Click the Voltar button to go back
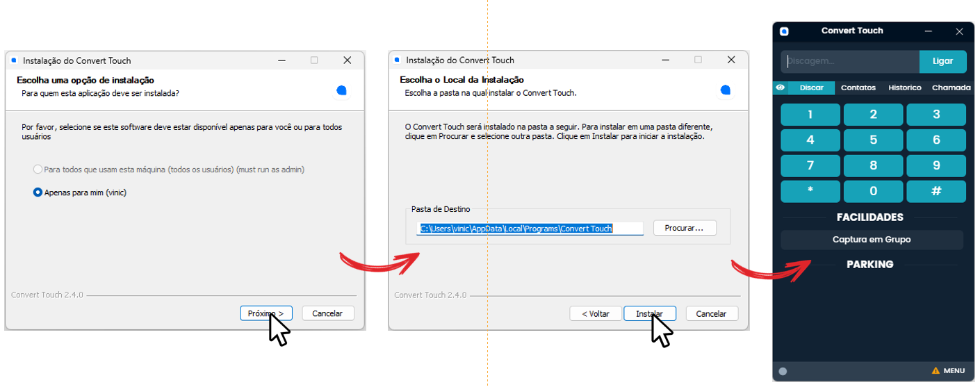Viewport: 980px width, 387px height. click(x=596, y=313)
